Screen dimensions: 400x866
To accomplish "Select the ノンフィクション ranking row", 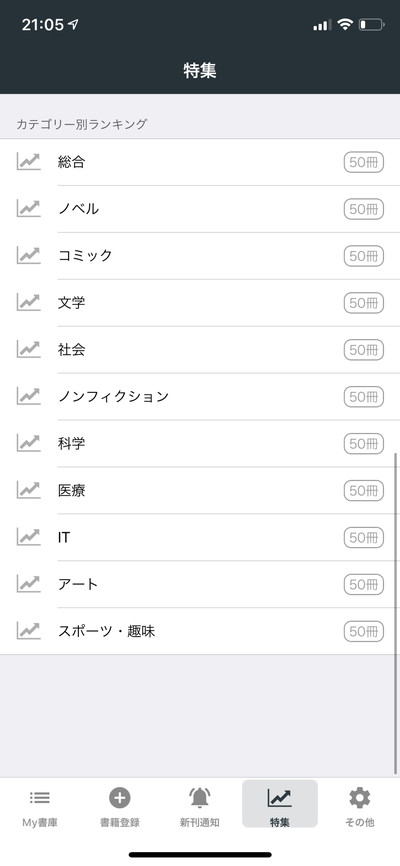I will pos(200,397).
